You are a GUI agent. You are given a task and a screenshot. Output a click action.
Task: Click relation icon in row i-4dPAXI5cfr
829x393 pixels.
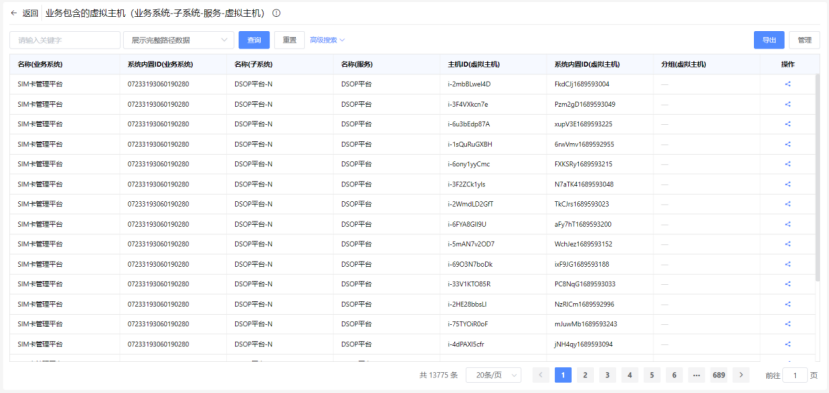[x=788, y=344]
